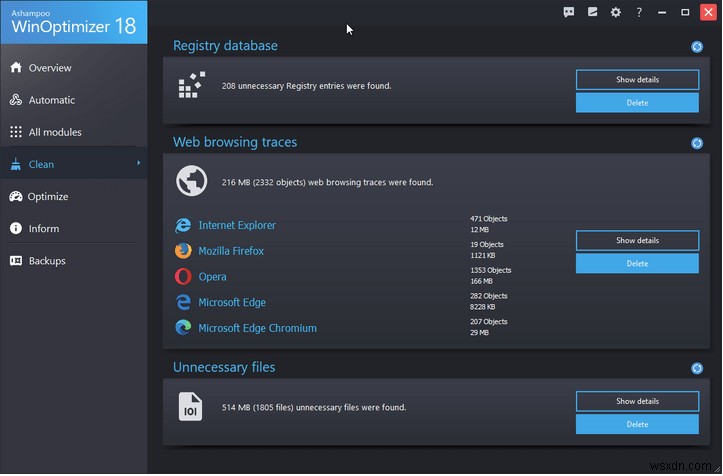Click the Inform info circle icon
Screen dimensions: 723x476
pyautogui.click(x=16, y=228)
